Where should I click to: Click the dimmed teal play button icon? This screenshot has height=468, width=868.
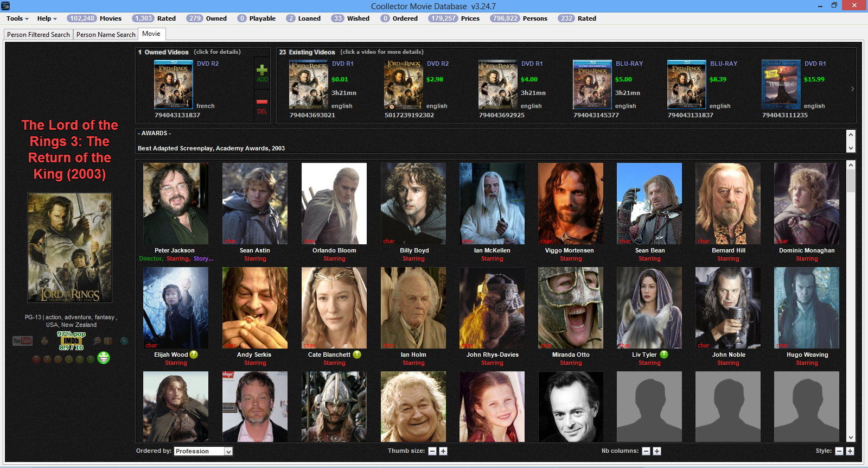(x=124, y=341)
